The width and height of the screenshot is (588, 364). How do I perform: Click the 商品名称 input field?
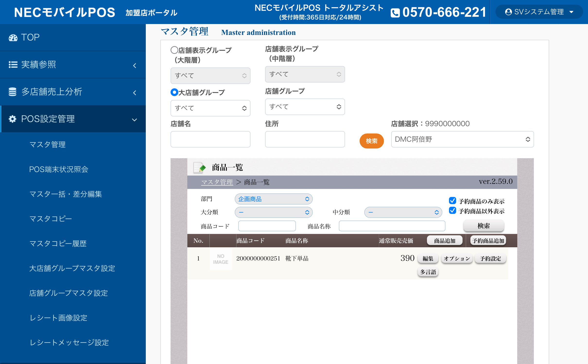click(x=392, y=226)
